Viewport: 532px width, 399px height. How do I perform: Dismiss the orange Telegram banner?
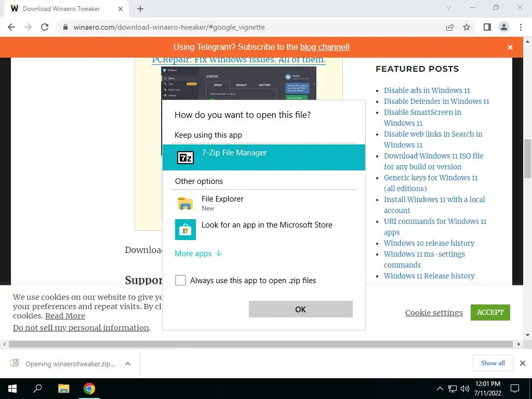tap(510, 47)
